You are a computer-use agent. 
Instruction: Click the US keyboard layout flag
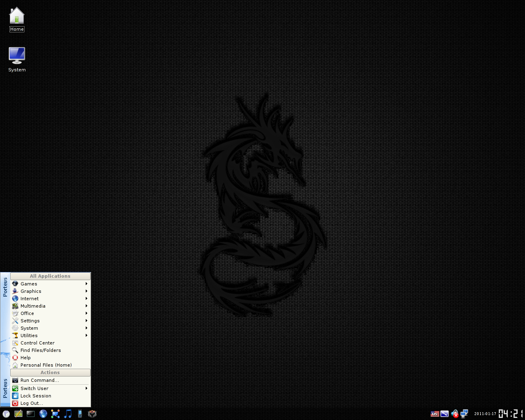[x=435, y=414]
